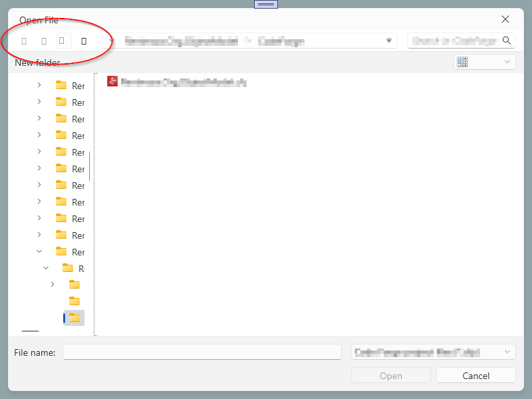This screenshot has height=399, width=532.
Task: Open the address bar history dropdown arrow
Action: coord(389,41)
